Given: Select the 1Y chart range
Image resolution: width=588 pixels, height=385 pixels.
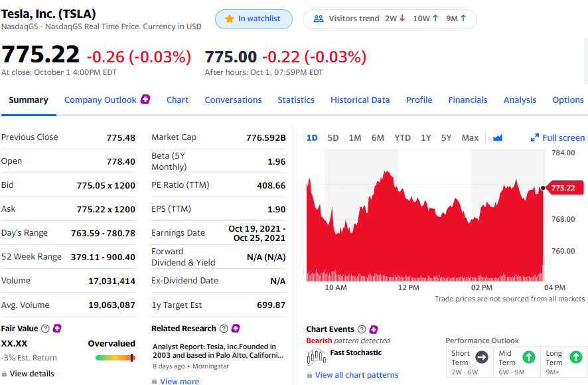Looking at the screenshot, I should click(425, 137).
